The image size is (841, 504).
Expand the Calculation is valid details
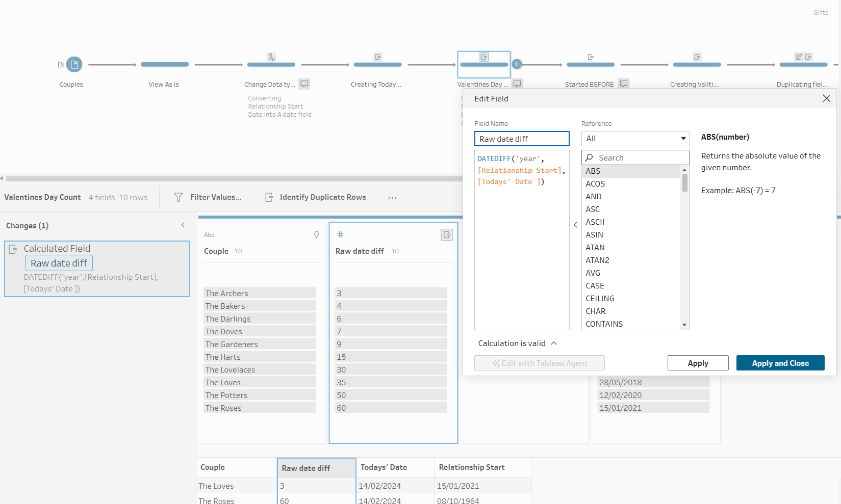tap(554, 343)
